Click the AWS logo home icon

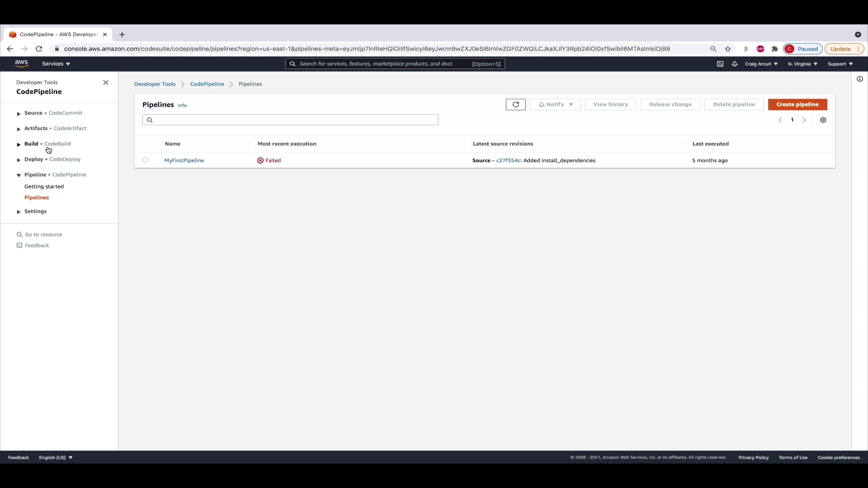21,64
